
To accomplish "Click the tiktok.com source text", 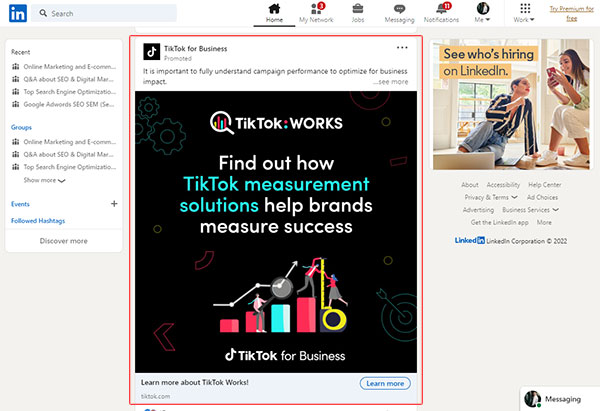I will coord(155,396).
